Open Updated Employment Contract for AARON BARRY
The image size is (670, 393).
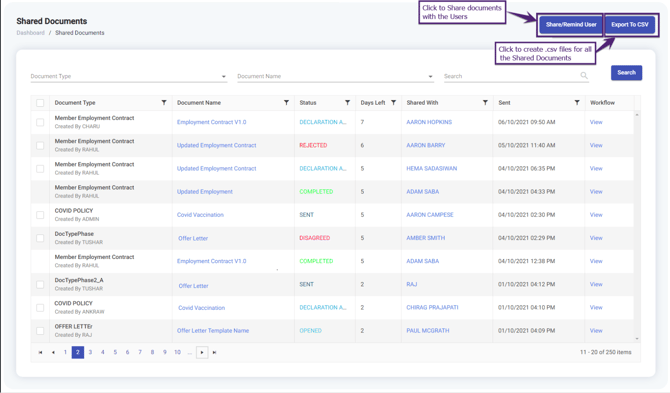click(x=217, y=145)
